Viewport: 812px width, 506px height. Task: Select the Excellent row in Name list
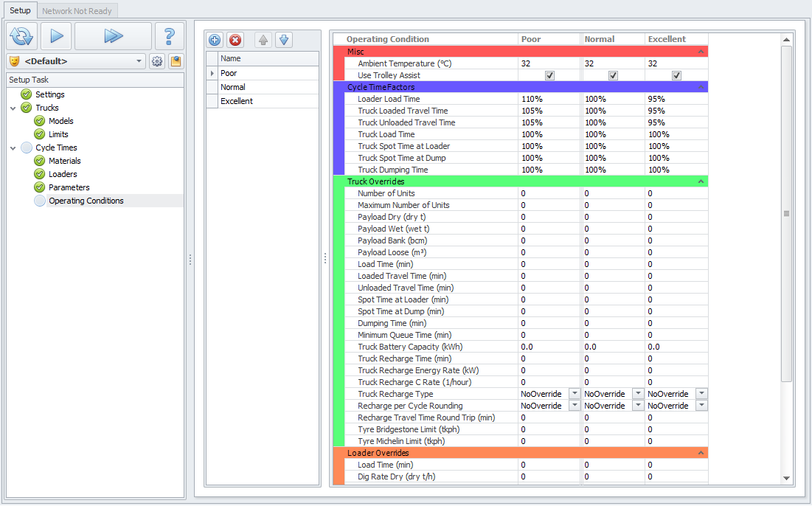237,101
